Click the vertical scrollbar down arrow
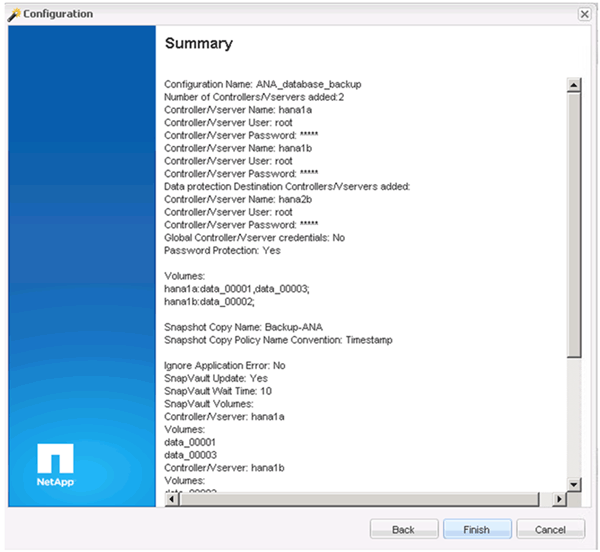 coord(574,484)
